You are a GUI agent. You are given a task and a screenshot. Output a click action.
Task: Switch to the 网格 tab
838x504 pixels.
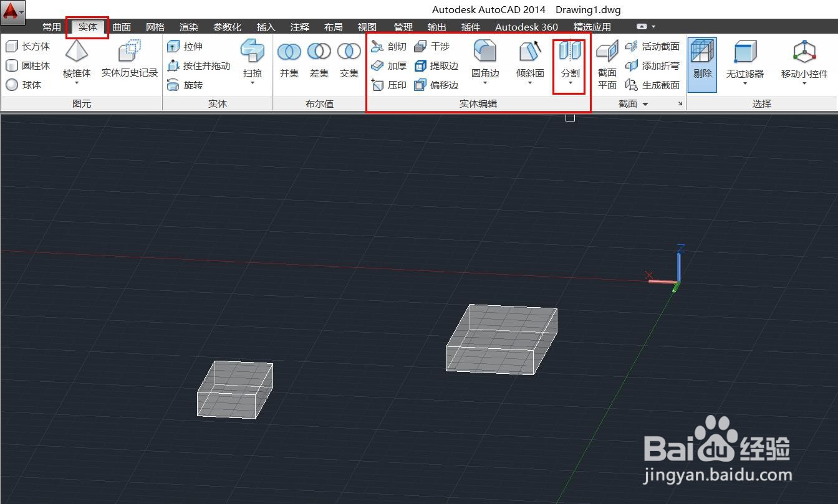click(155, 27)
